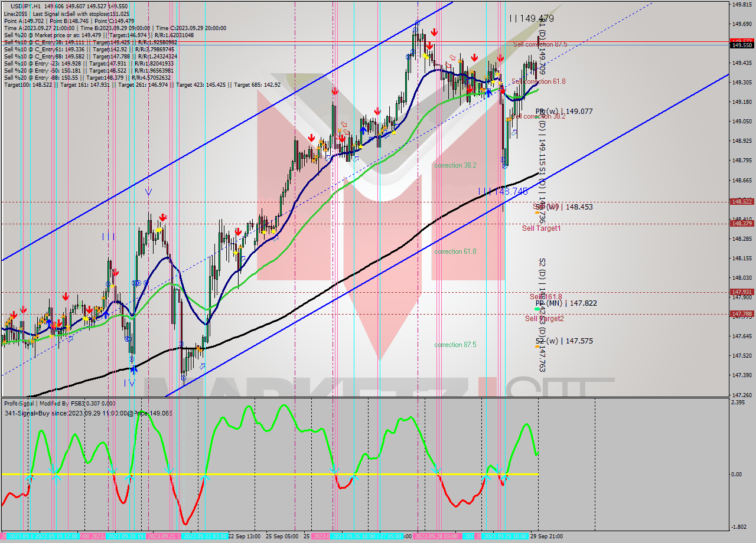
Task: Click the 2.395 indicator scale value
Action: [738, 403]
